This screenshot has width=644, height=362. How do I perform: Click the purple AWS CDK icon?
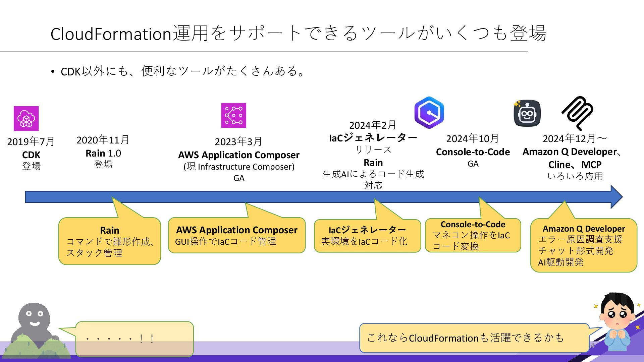coord(26,119)
